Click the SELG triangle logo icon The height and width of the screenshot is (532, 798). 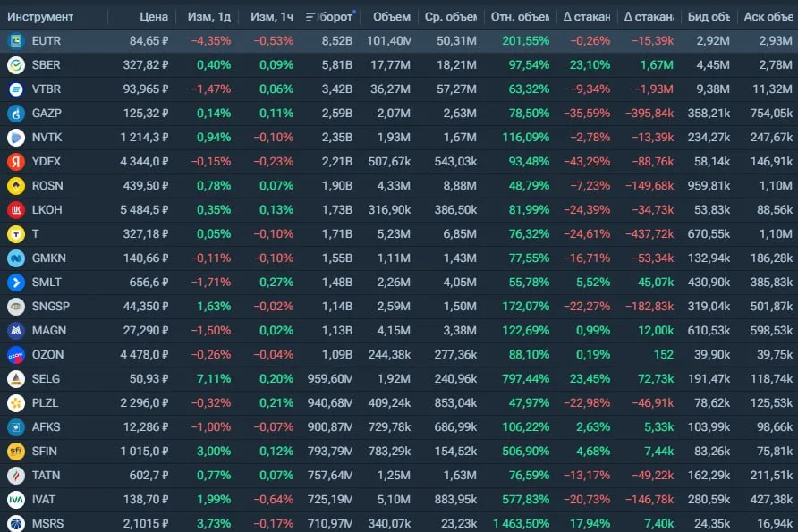click(x=16, y=379)
